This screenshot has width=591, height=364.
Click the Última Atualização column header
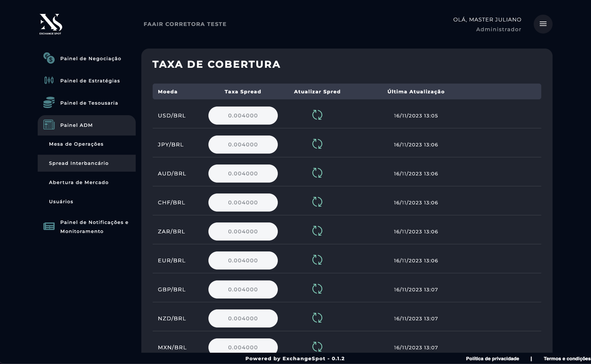pyautogui.click(x=416, y=92)
